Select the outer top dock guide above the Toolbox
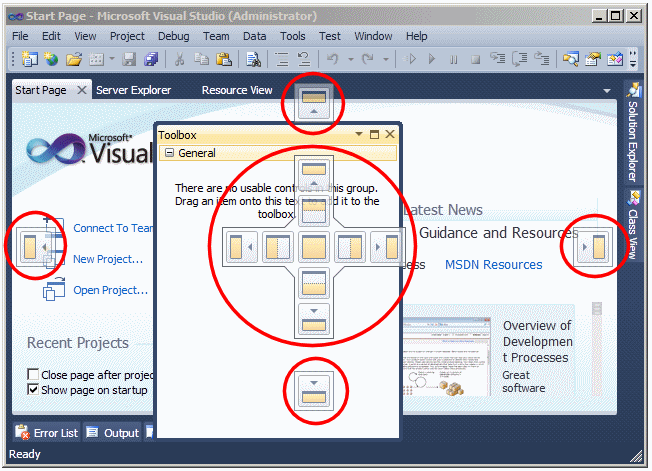 (x=314, y=103)
